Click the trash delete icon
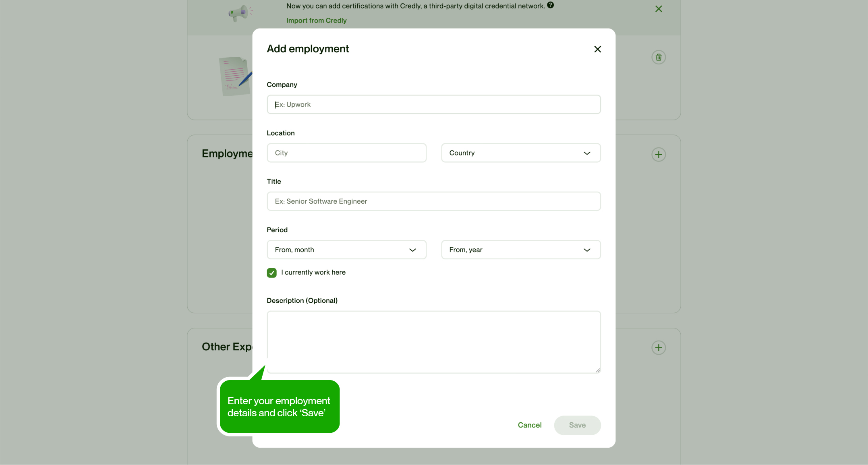 point(659,58)
